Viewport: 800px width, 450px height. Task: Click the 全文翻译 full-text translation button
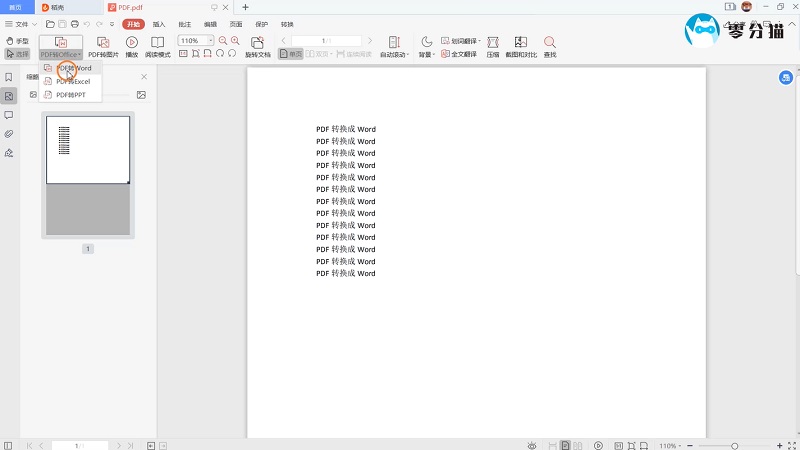tap(459, 54)
